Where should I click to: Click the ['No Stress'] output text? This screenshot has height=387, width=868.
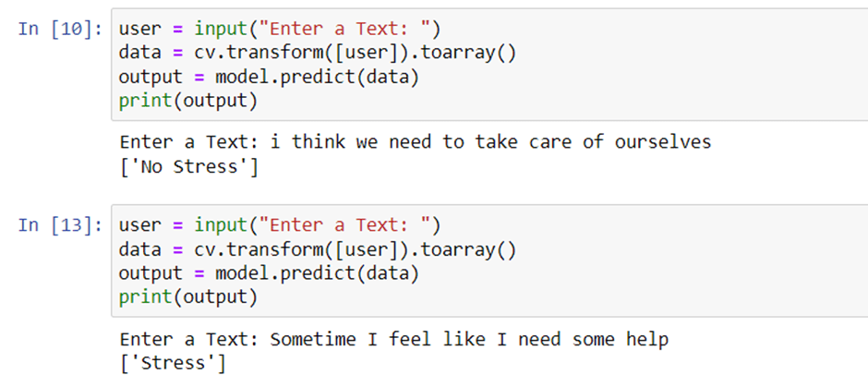click(x=188, y=166)
